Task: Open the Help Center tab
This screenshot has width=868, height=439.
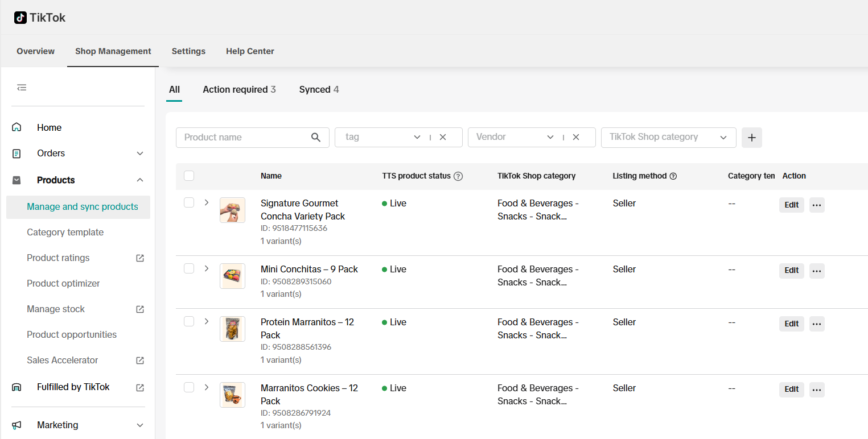Action: [x=250, y=51]
